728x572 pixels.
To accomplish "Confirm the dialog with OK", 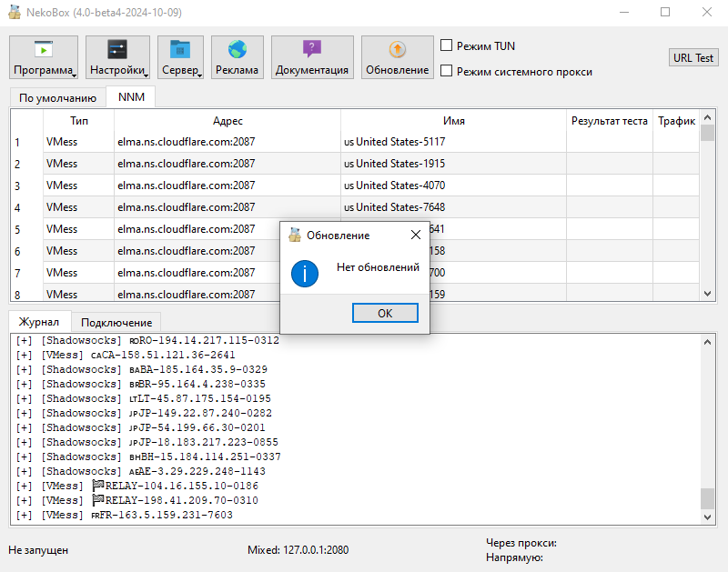I will [385, 313].
